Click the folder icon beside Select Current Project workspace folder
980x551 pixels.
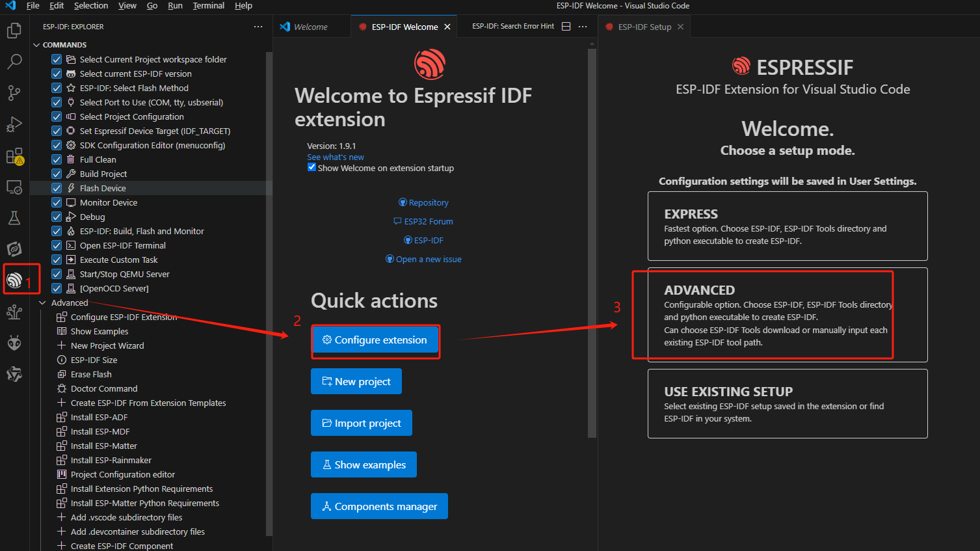71,59
